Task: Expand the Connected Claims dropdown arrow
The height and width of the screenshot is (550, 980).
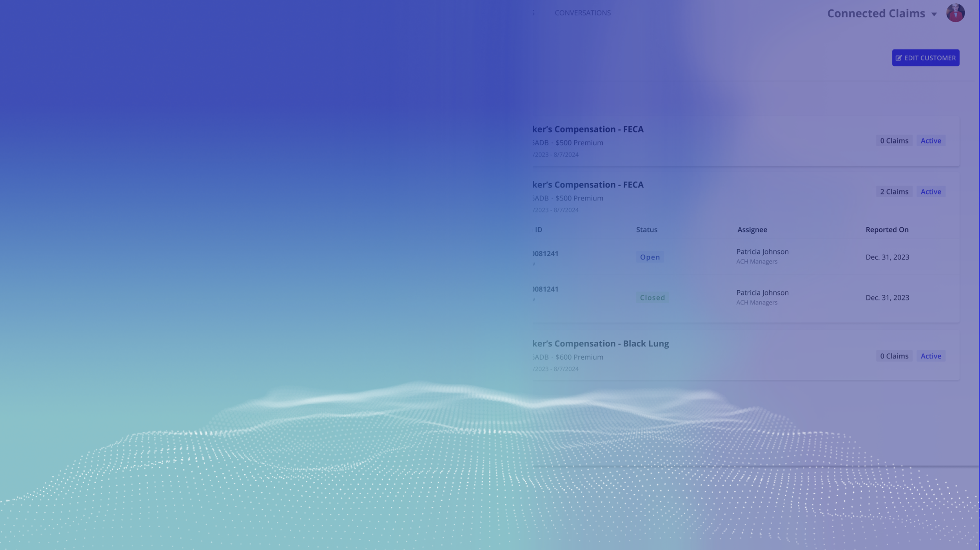Action: [x=934, y=15]
